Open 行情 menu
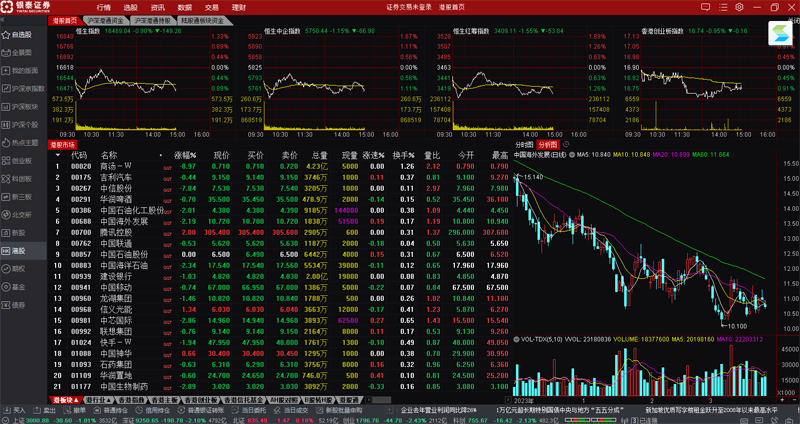 (x=104, y=8)
